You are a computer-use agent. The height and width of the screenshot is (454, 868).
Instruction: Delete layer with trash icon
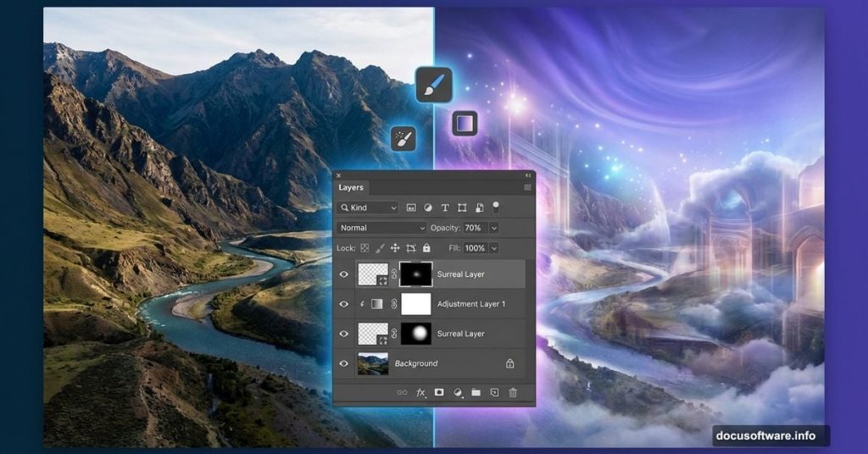pyautogui.click(x=513, y=393)
